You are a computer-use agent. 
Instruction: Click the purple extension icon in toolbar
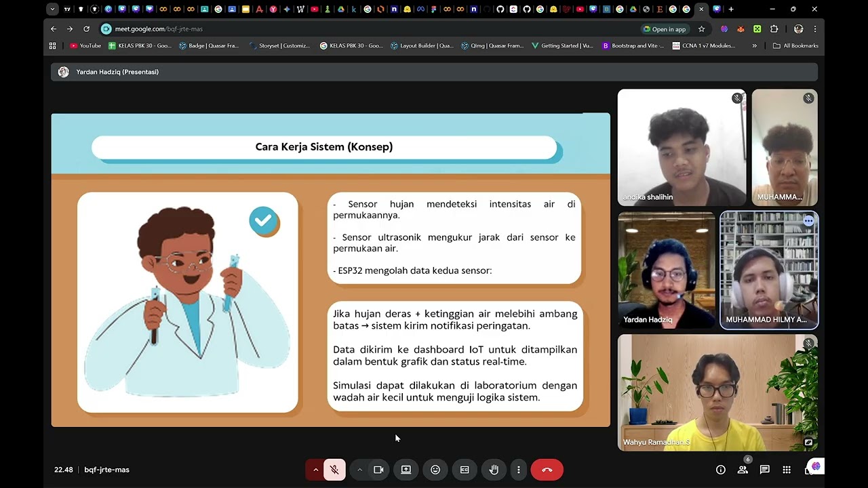point(724,29)
